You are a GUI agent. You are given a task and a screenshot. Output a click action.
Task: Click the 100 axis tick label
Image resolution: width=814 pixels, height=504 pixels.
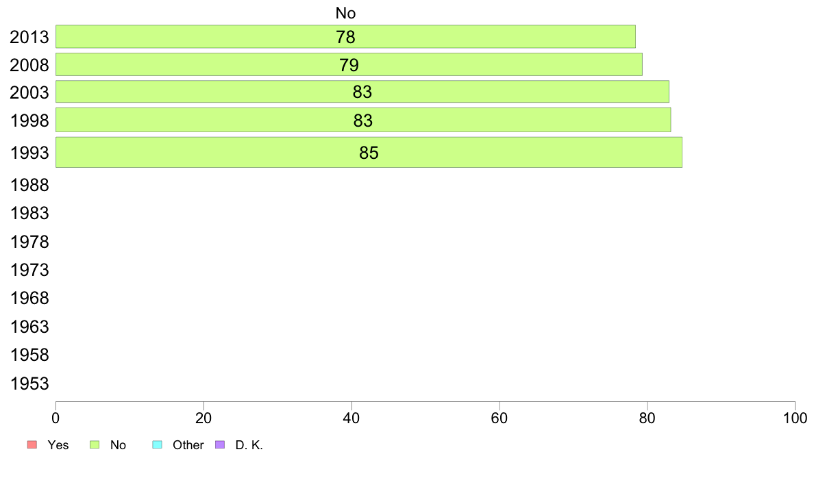pyautogui.click(x=795, y=418)
